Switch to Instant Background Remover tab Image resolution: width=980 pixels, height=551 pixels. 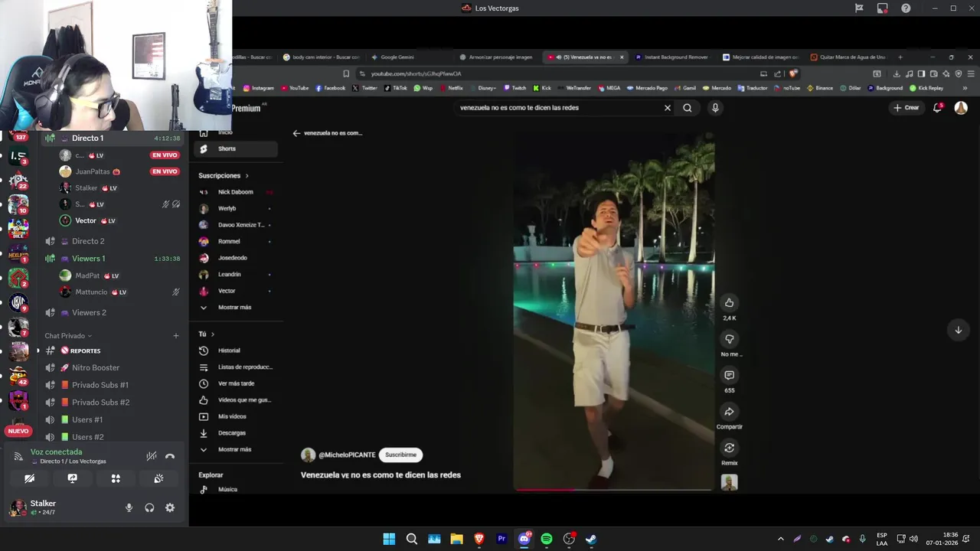pyautogui.click(x=674, y=57)
